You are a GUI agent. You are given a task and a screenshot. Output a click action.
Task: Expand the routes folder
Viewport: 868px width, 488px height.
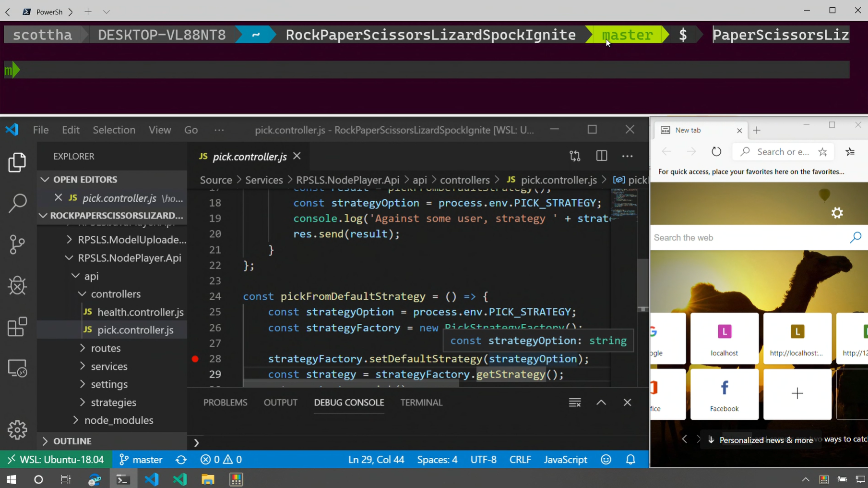pyautogui.click(x=106, y=348)
